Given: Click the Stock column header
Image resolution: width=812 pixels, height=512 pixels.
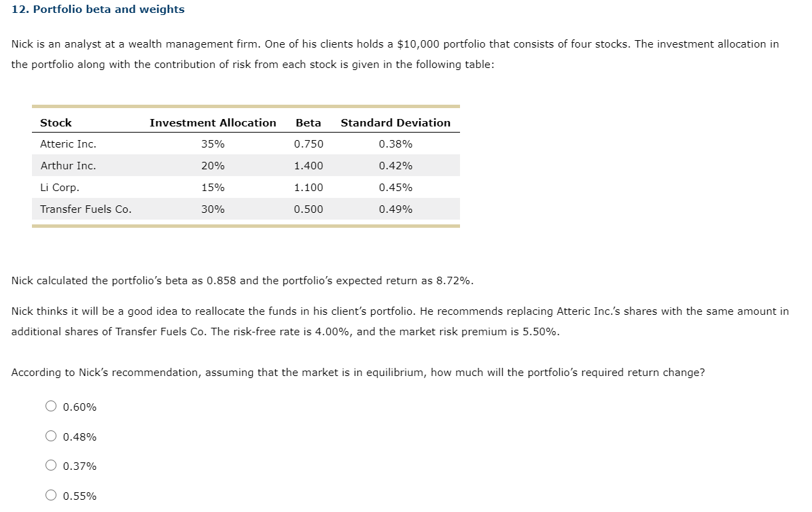Looking at the screenshot, I should (55, 122).
